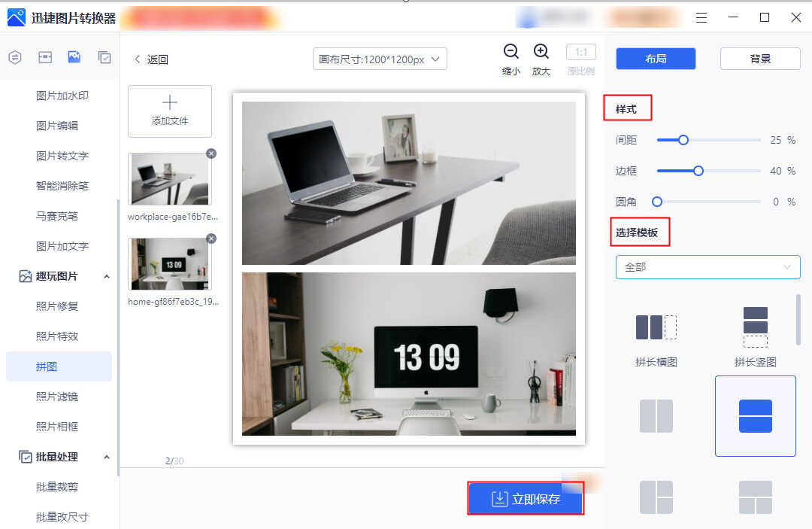812x529 pixels.
Task: Click the image-frame icon in sidebar top row
Action: 45,57
